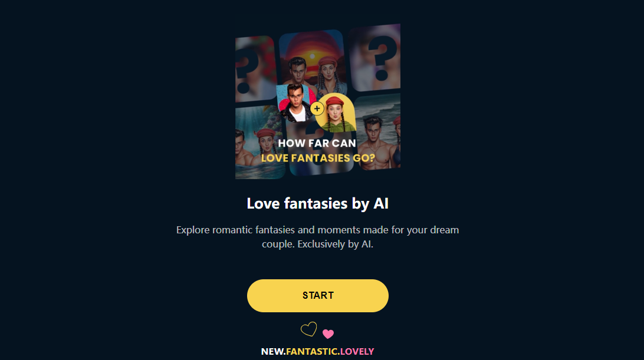
Task: Click the outlined yellow heart icon
Action: click(309, 329)
